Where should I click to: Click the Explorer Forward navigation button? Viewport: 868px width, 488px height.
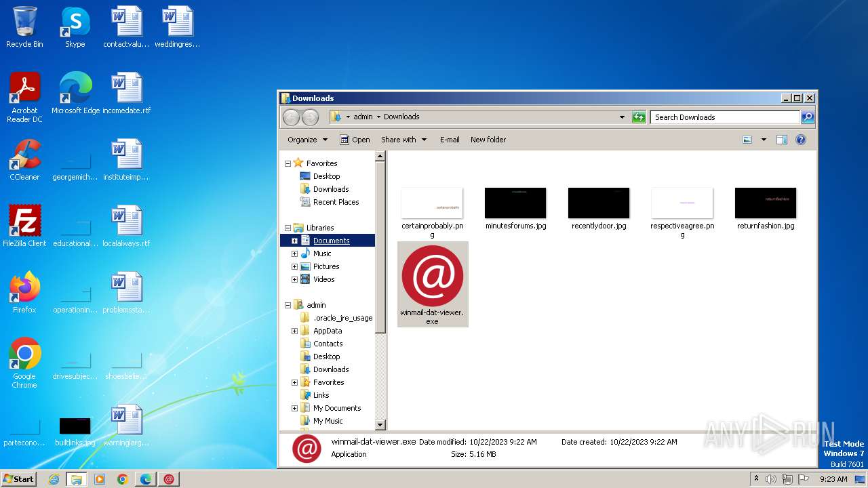point(310,117)
